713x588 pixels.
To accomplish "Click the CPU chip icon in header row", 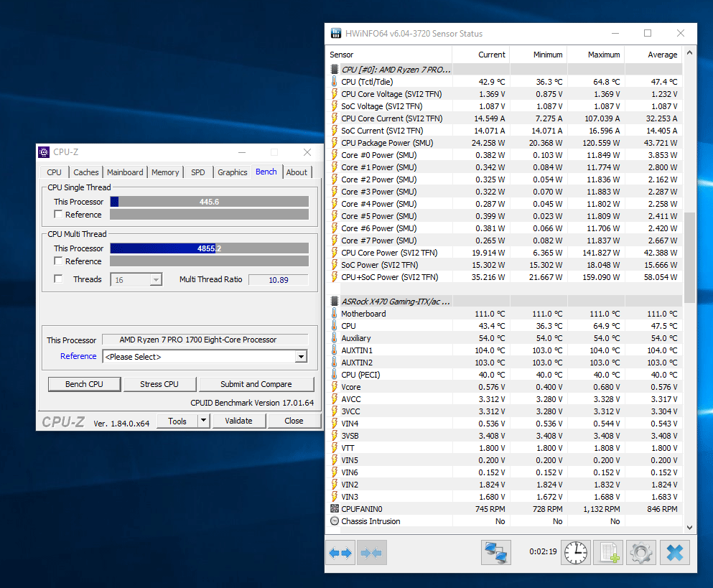I will coord(334,69).
